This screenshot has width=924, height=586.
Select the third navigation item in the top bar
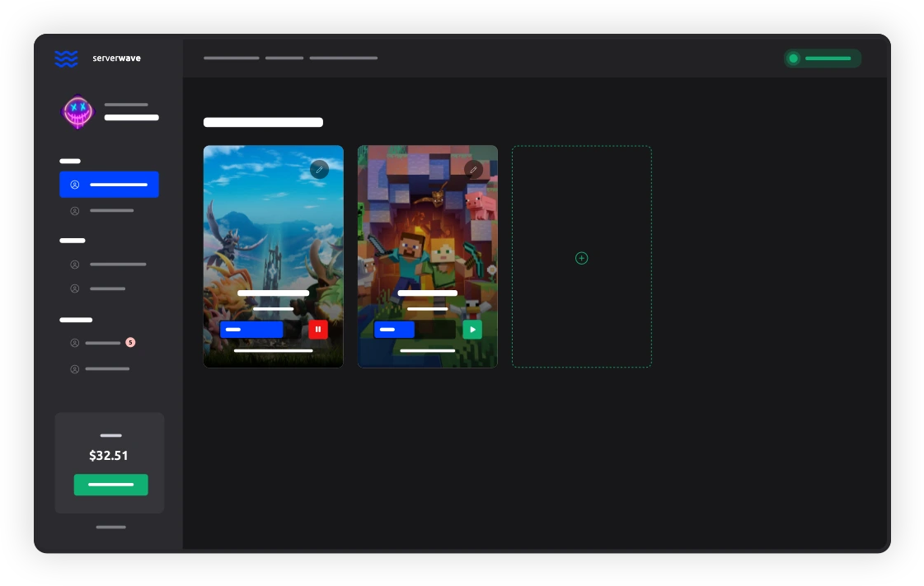point(344,59)
